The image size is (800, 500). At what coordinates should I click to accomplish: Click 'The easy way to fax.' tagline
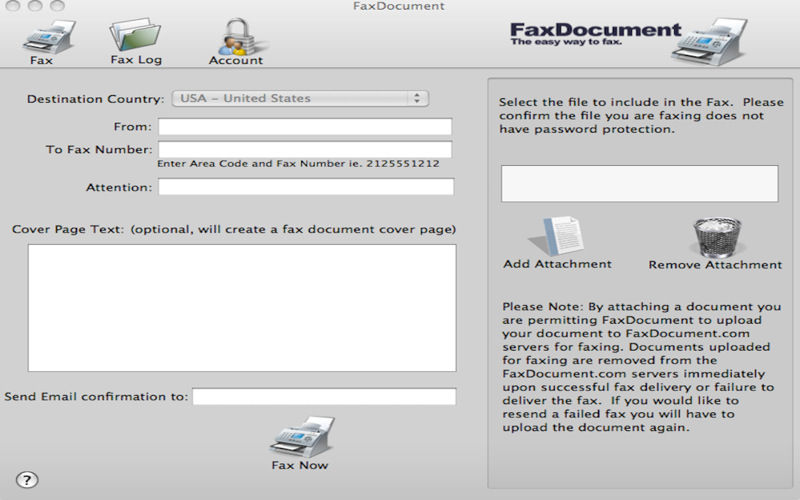[566, 42]
